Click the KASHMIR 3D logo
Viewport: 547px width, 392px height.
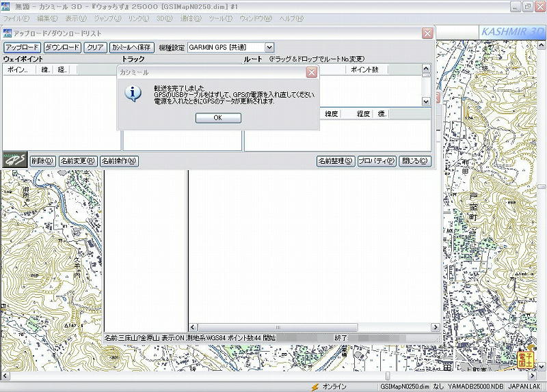(511, 32)
